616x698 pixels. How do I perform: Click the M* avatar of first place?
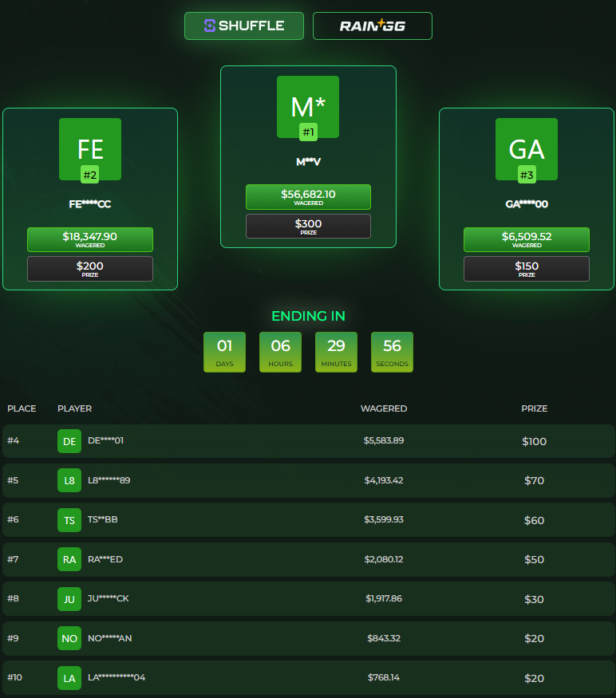[308, 107]
